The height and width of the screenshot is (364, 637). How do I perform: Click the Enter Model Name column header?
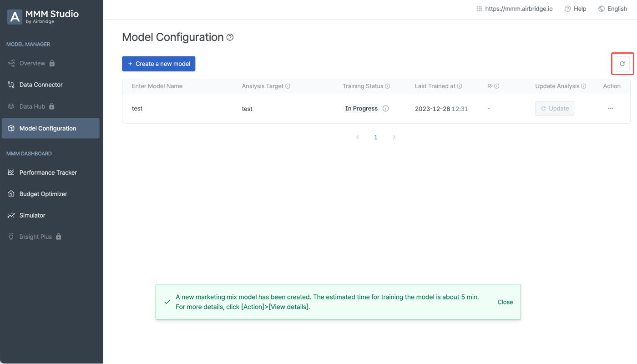click(157, 86)
